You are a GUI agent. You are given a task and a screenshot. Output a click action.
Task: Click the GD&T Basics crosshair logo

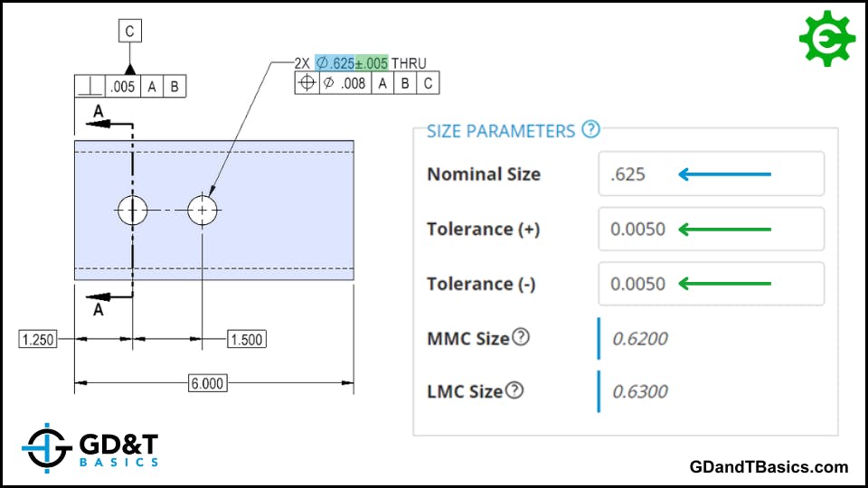(x=45, y=446)
